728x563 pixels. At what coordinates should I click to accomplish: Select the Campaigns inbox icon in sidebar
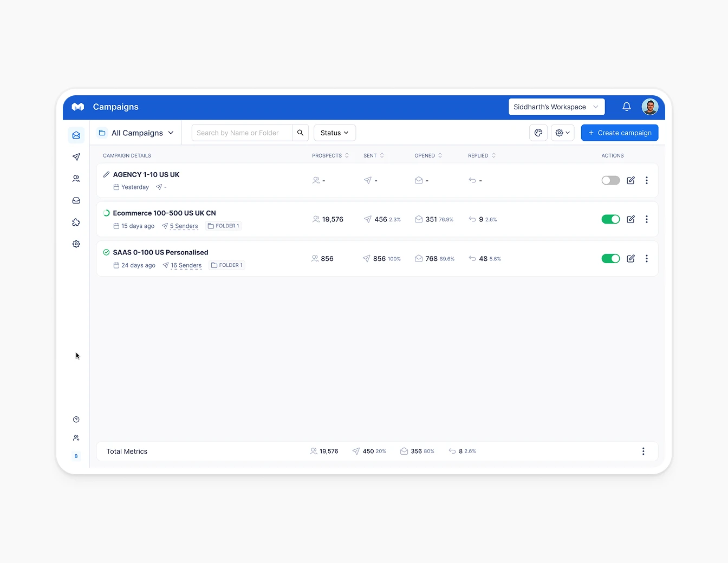[x=76, y=135]
